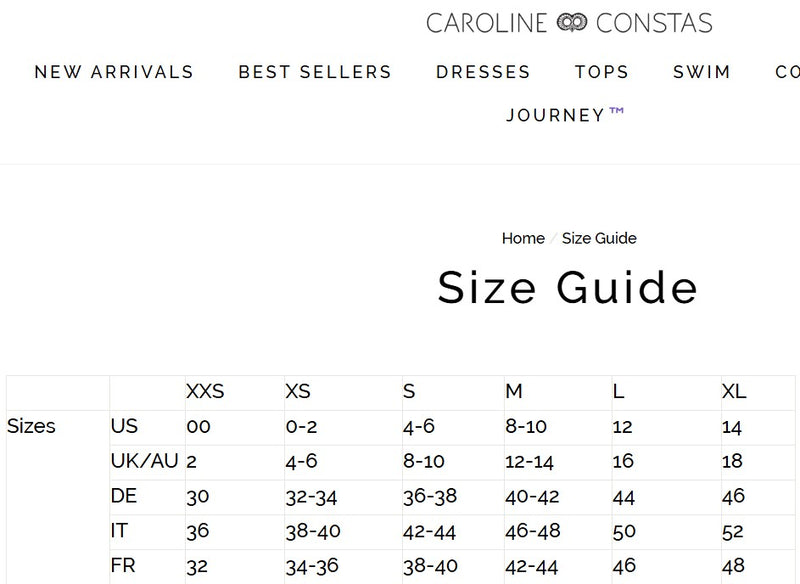
Task: Click the XL column header
Action: (x=734, y=391)
